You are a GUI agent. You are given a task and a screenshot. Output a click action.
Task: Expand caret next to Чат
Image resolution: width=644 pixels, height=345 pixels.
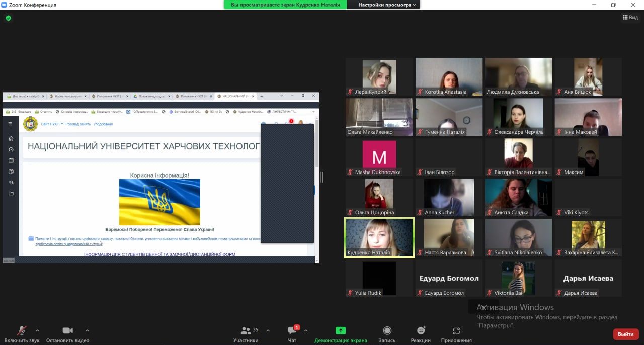pyautogui.click(x=306, y=331)
